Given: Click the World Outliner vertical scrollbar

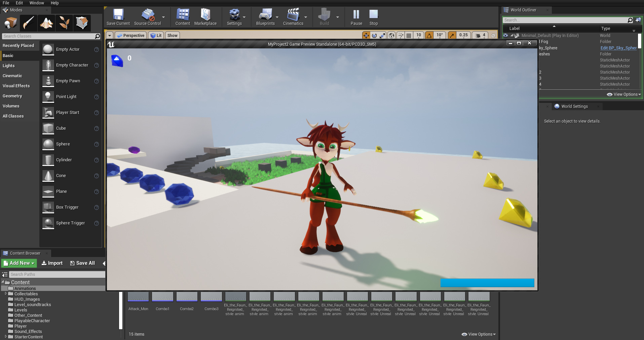Looking at the screenshot, I should [x=640, y=41].
